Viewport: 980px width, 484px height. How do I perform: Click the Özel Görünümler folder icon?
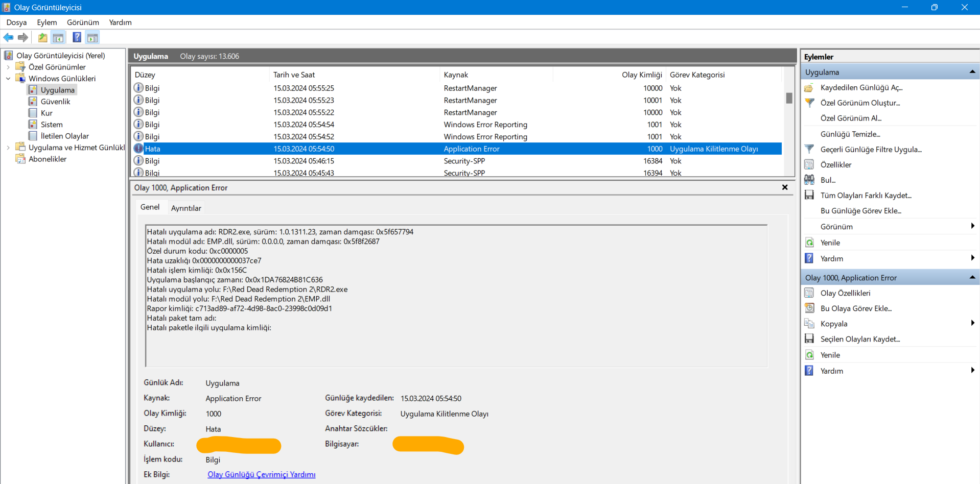click(20, 67)
